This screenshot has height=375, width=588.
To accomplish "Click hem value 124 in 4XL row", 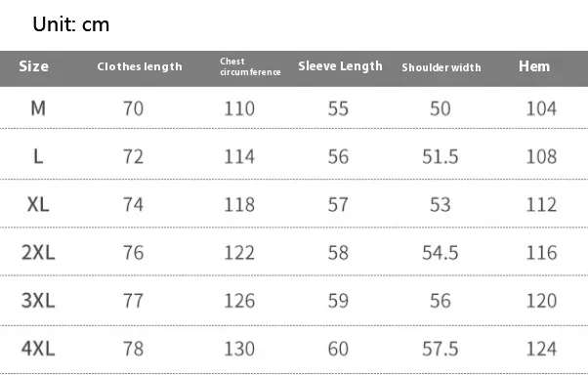I will 541,349.
